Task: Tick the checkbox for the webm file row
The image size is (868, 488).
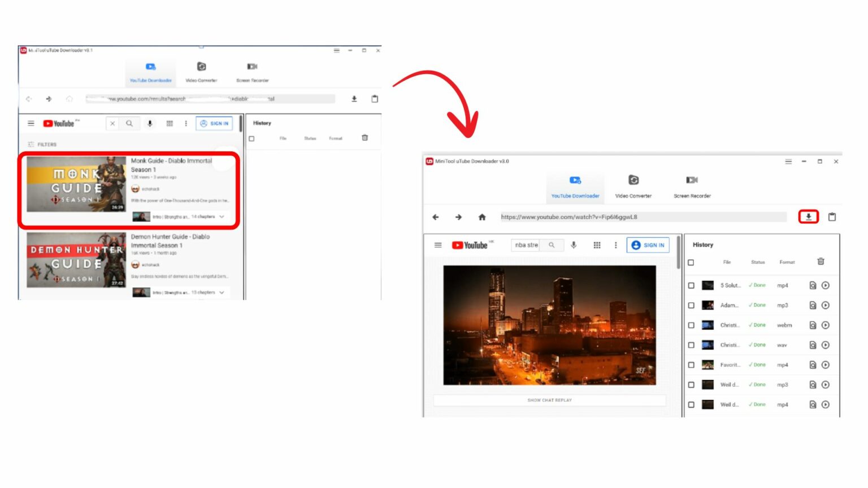Action: coord(691,325)
